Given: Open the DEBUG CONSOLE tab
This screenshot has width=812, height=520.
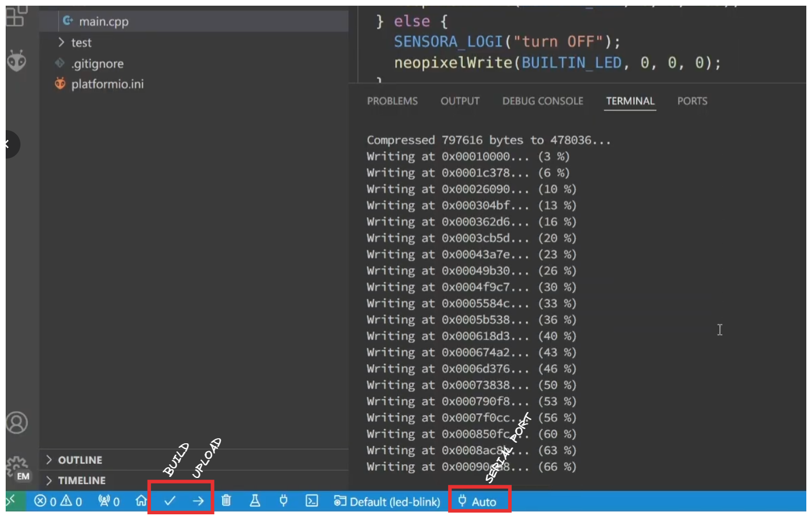Looking at the screenshot, I should (x=542, y=101).
